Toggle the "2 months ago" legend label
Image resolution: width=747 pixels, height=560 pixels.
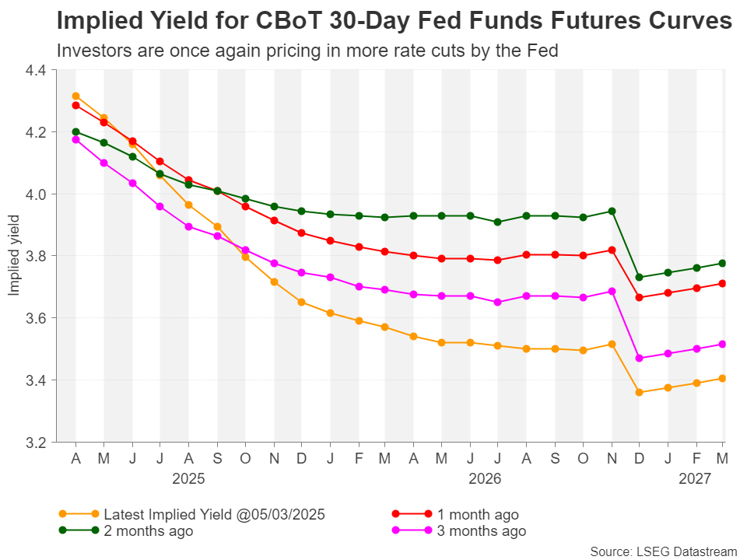(x=149, y=531)
